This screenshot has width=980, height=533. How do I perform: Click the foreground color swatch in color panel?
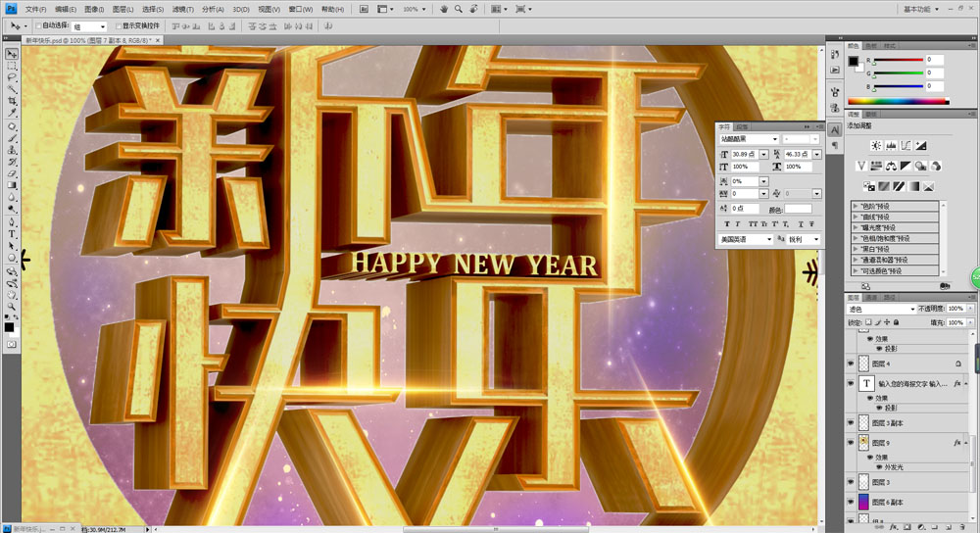click(854, 61)
